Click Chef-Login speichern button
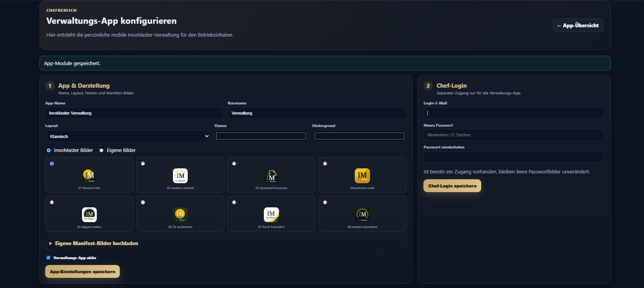The image size is (644, 288). tap(452, 186)
